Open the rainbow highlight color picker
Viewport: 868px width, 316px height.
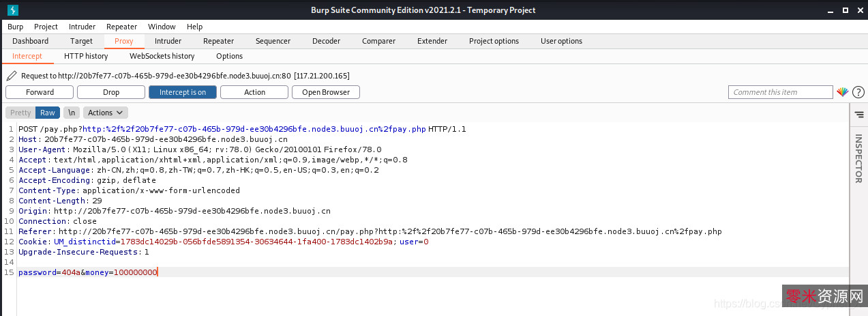(x=843, y=92)
